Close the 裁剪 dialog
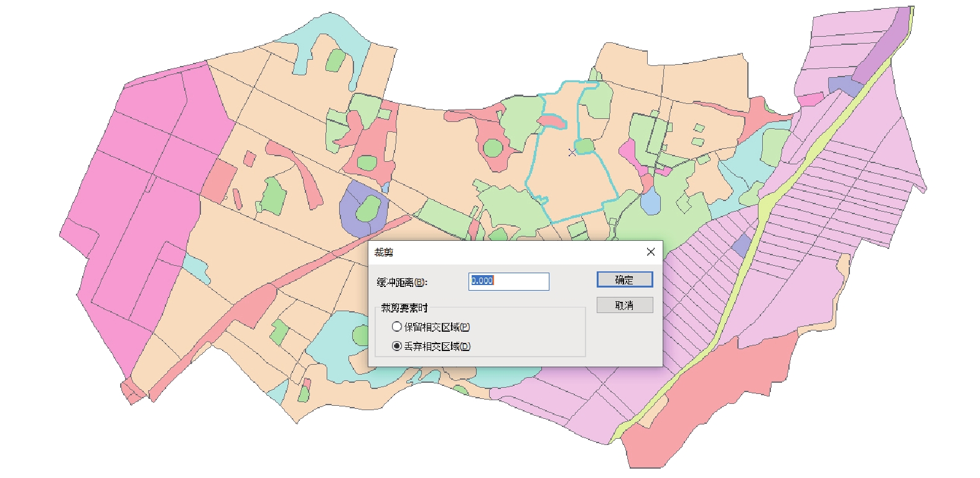This screenshot has height=478, width=980. (x=650, y=252)
